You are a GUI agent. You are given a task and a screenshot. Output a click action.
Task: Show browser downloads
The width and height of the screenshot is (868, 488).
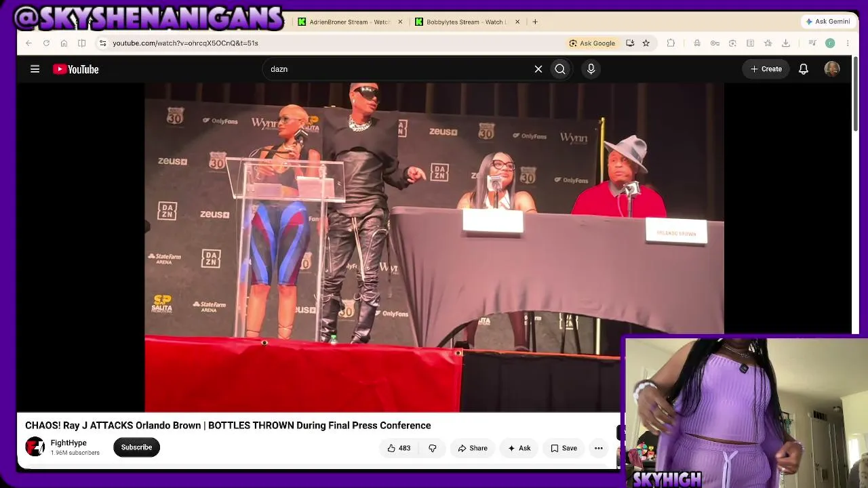click(x=786, y=43)
